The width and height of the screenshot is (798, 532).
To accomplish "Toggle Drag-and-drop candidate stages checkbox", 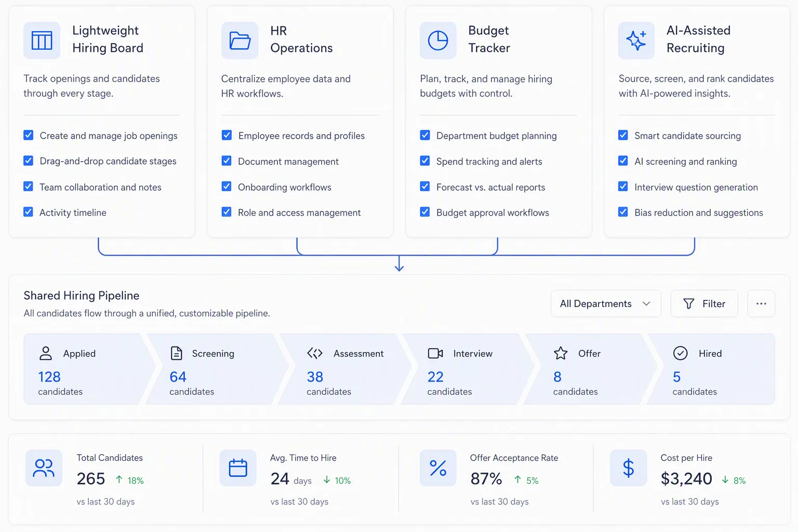I will pos(29,161).
